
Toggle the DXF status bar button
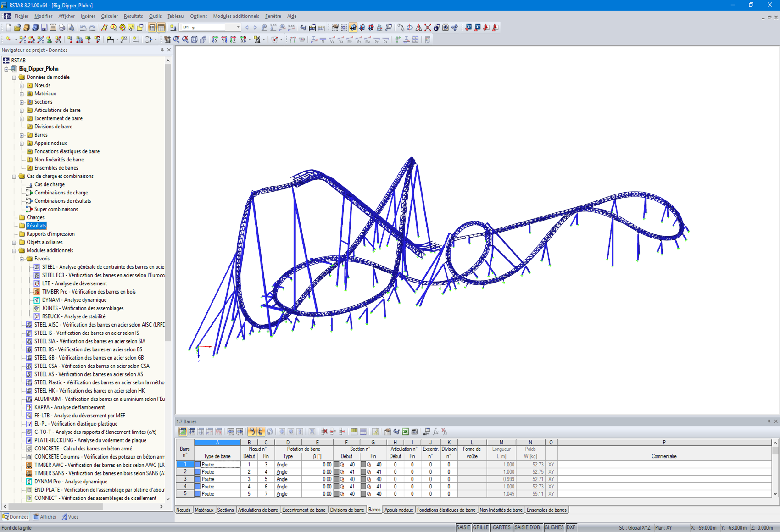[x=571, y=527]
